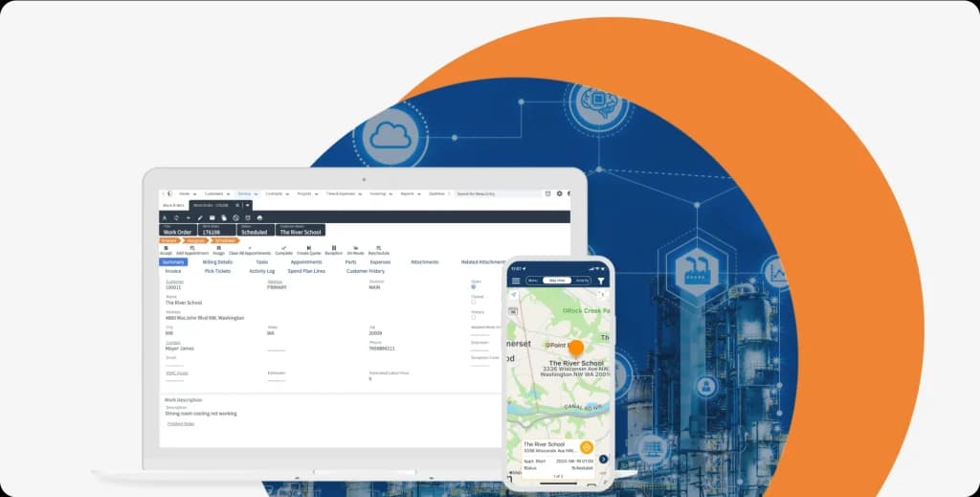Switch to the Work Orders tab
This screenshot has height=497, width=980.
pyautogui.click(x=174, y=205)
